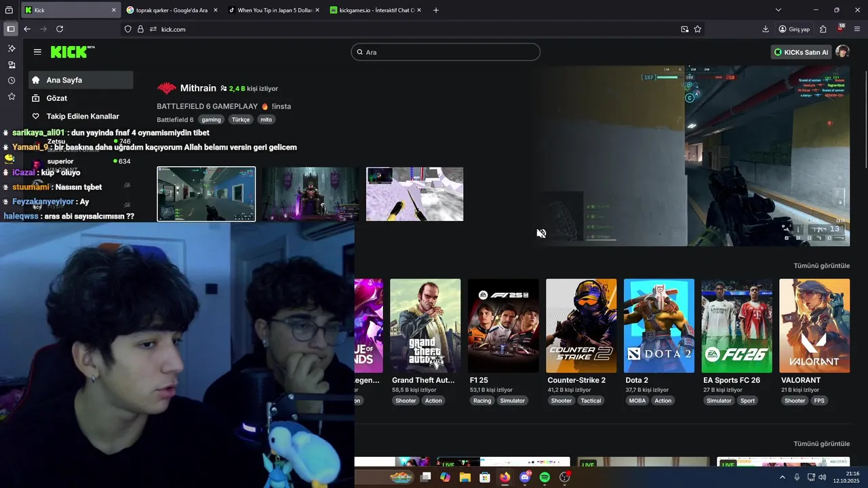Open Grand Theft Auto category card
The height and width of the screenshot is (488, 868).
[x=425, y=326]
